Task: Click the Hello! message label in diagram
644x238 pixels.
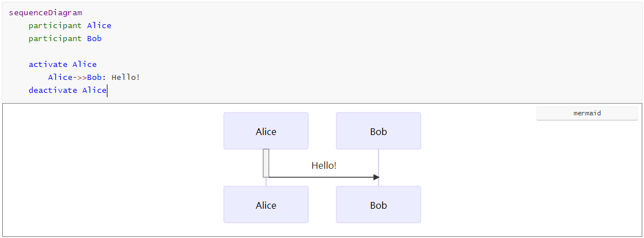Action: point(324,165)
